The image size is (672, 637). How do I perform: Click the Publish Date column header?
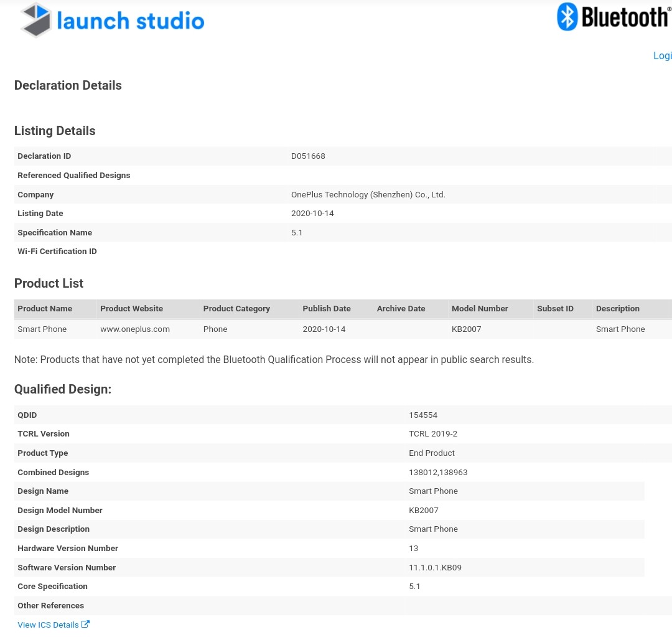click(327, 308)
